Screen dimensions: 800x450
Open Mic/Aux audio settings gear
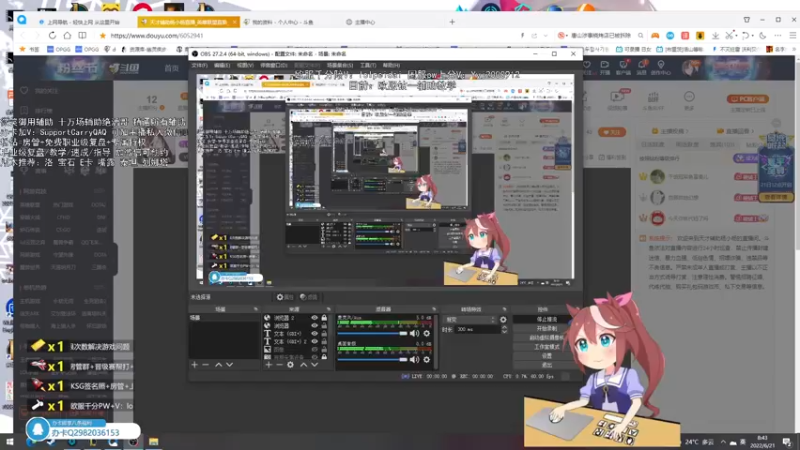click(x=427, y=333)
